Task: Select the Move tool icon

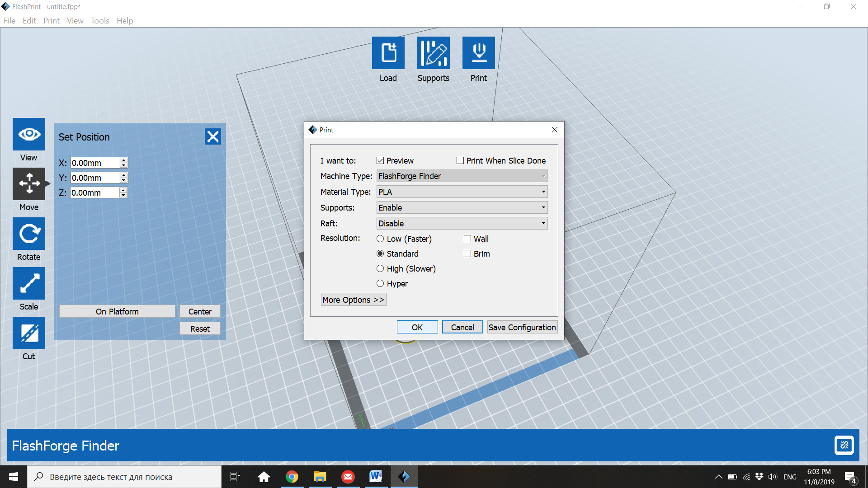Action: tap(29, 184)
